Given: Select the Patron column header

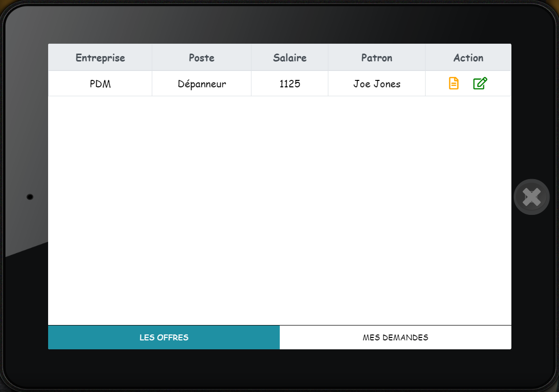Looking at the screenshot, I should click(377, 58).
